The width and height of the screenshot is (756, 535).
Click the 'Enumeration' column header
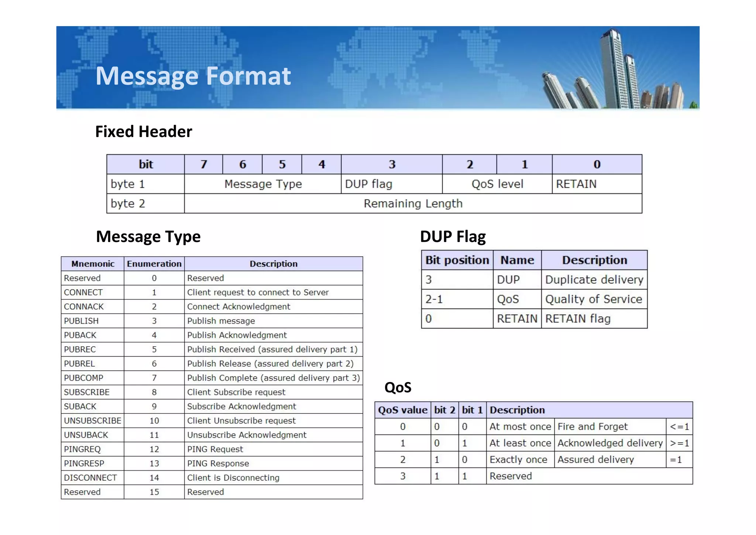click(x=154, y=264)
